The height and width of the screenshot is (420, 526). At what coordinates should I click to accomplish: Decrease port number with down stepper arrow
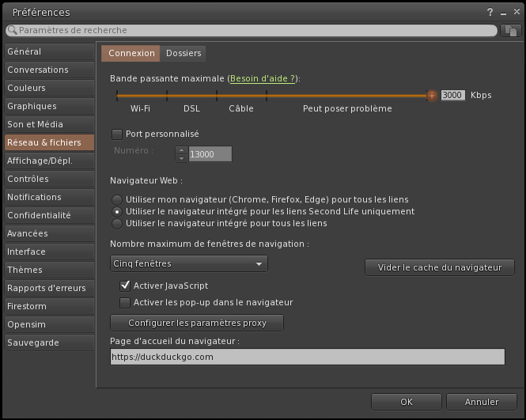(181, 158)
